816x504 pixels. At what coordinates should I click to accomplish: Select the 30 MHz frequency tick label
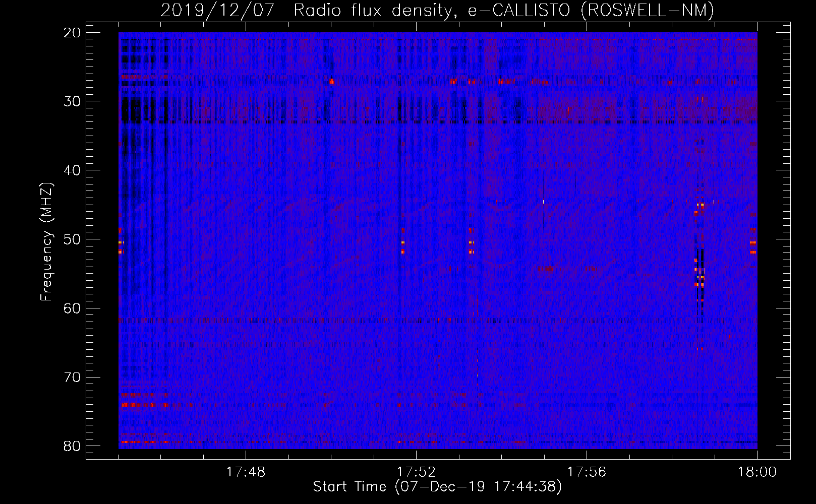click(x=73, y=101)
